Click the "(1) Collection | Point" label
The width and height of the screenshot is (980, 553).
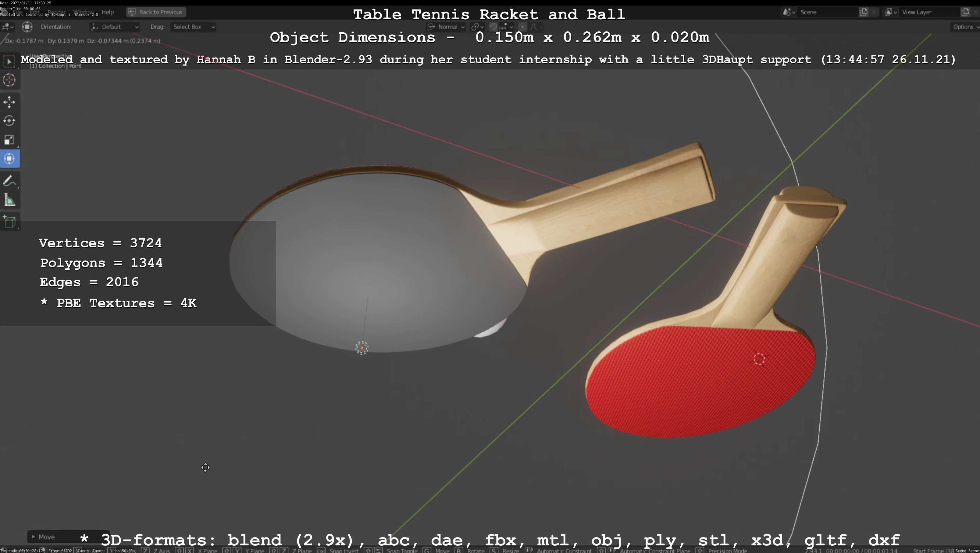point(55,66)
